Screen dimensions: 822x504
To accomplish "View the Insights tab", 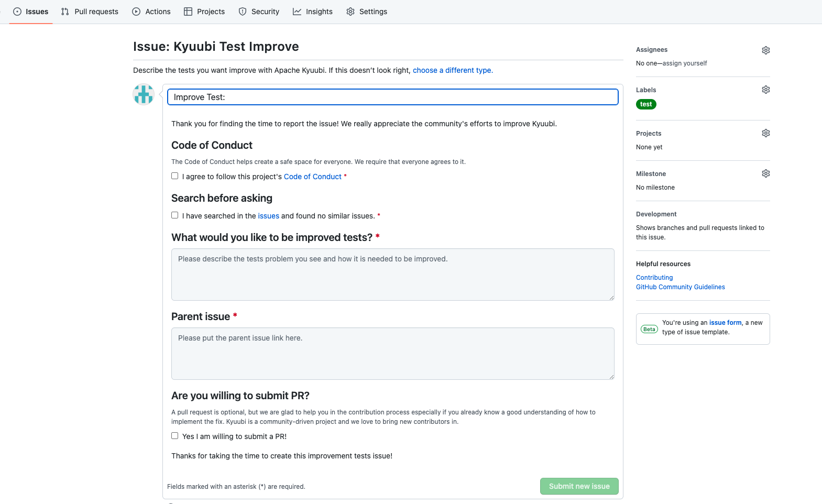I will 313,12.
